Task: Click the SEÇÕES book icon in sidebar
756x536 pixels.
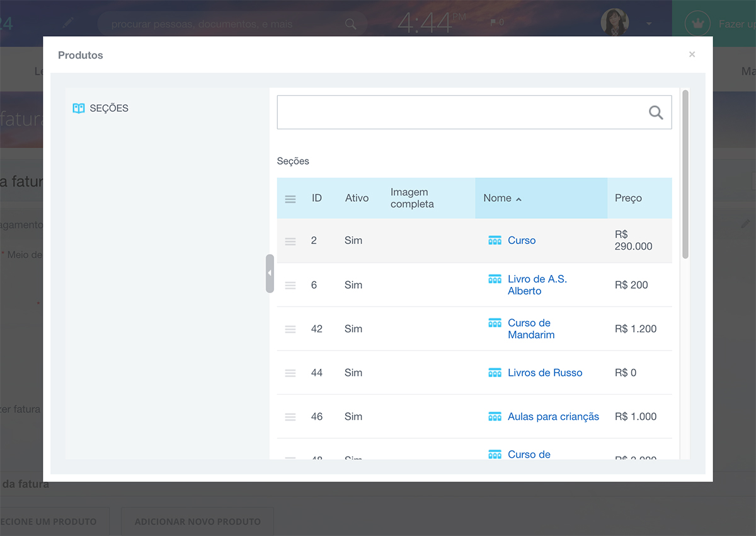Action: (x=79, y=108)
